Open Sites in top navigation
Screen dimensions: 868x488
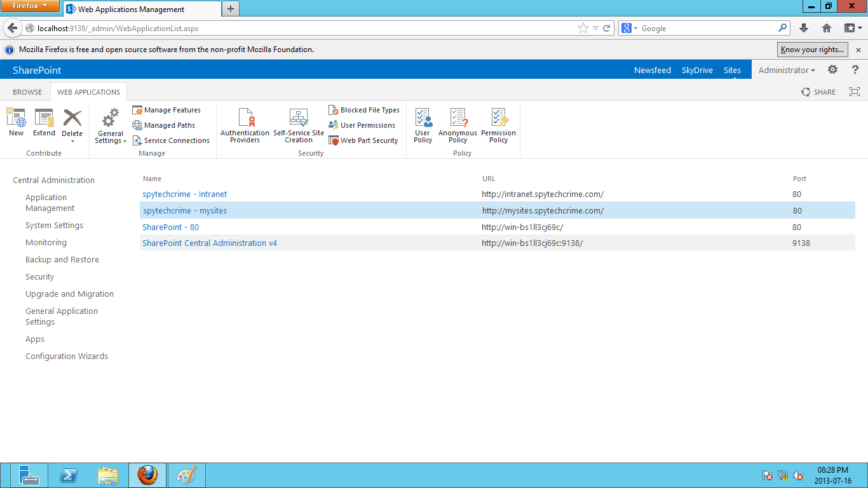(732, 70)
